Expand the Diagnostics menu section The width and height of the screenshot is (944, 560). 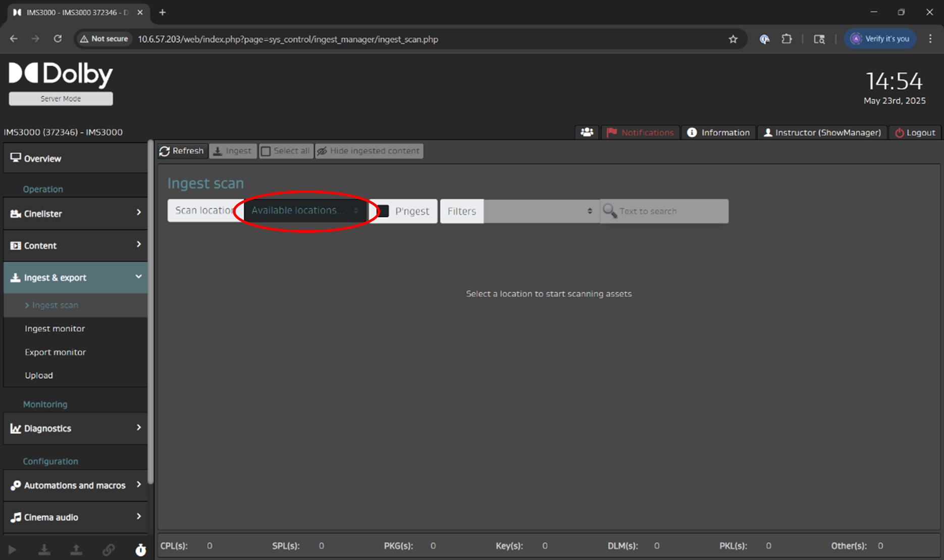click(76, 428)
